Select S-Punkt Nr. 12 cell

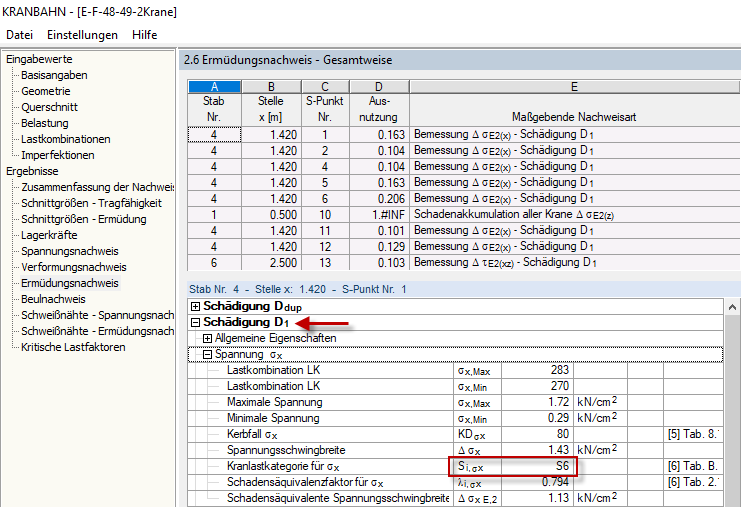(325, 247)
